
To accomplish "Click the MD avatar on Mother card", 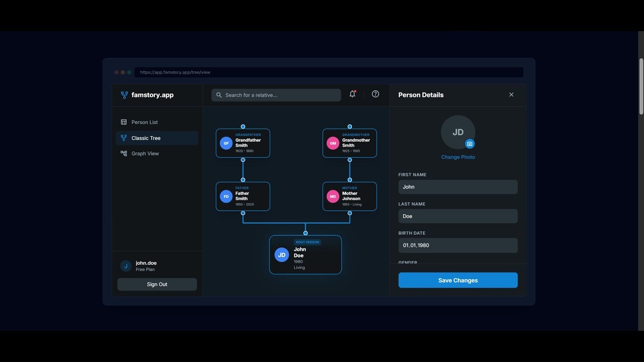I will 333,196.
